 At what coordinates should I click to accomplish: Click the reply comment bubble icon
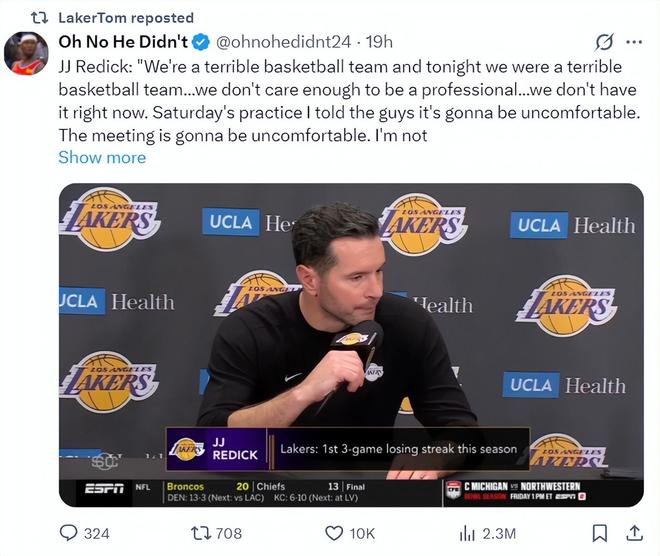coord(69,533)
